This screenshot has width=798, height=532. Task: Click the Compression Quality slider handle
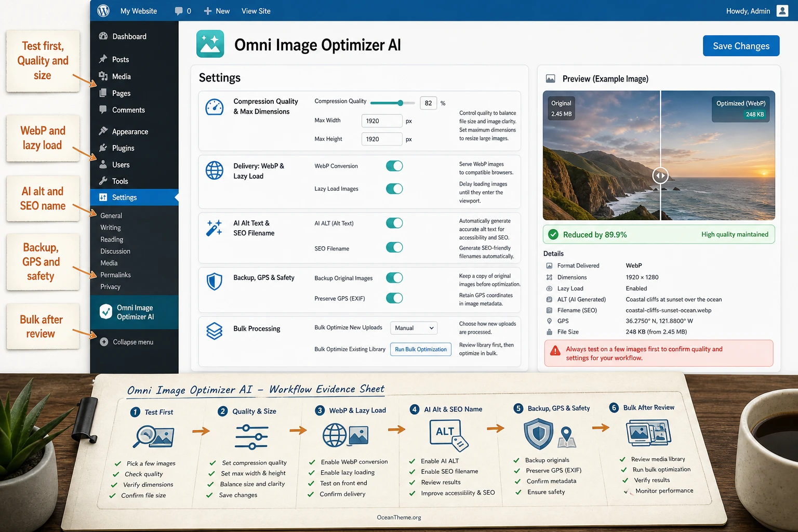click(400, 103)
